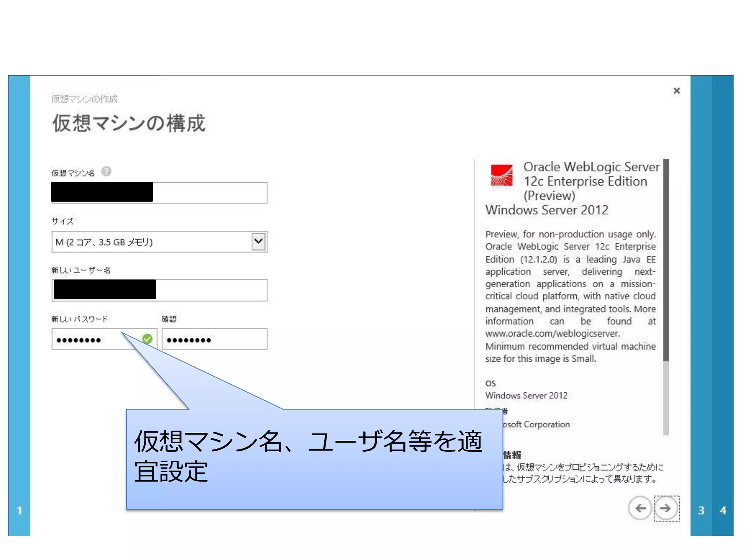Viewport: 747px width, 560px height.
Task: Click the Windows Server 2012 heading
Action: pos(547,210)
